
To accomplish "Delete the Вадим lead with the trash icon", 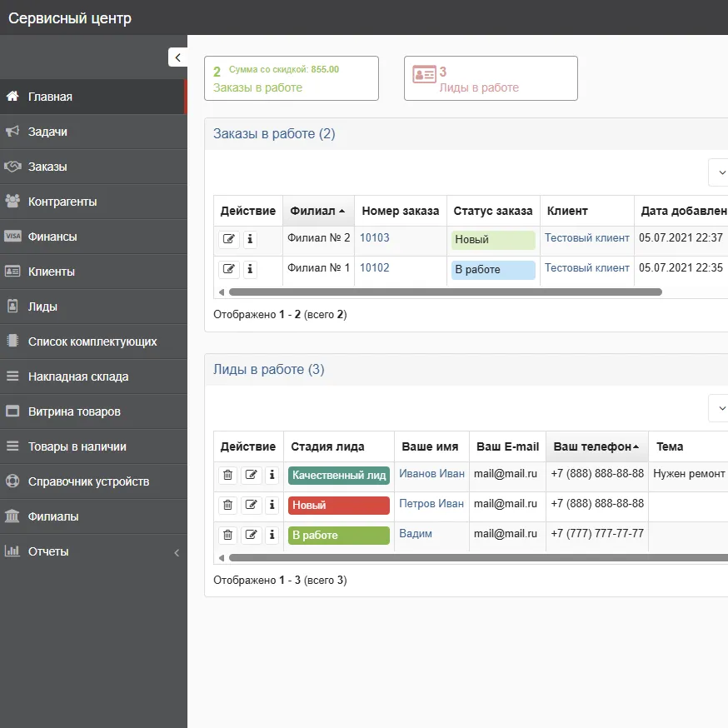I will tap(228, 535).
